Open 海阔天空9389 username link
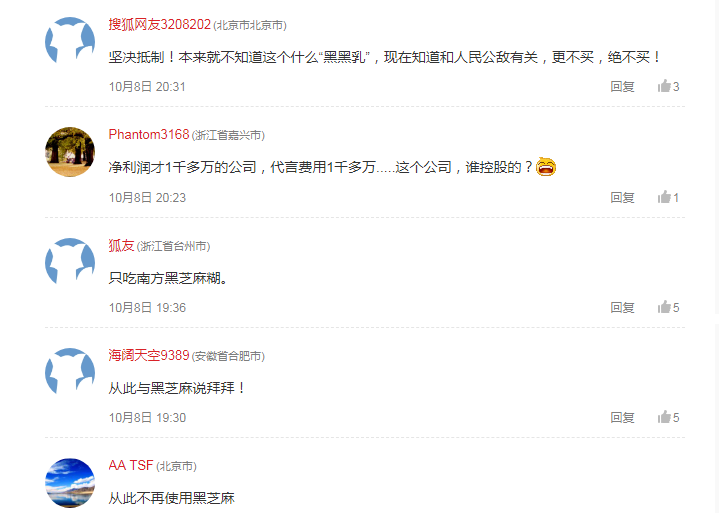 tap(149, 355)
